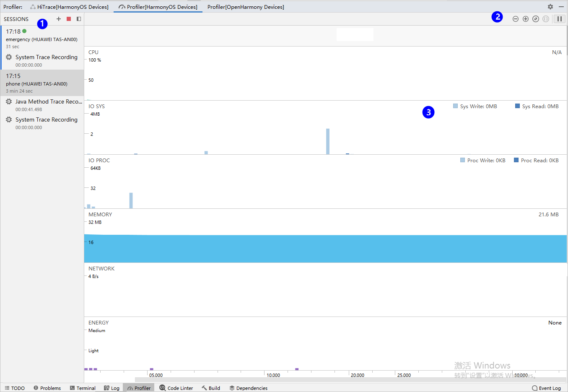Start a new profiling session with plus icon
The height and width of the screenshot is (392, 568).
pyautogui.click(x=59, y=19)
